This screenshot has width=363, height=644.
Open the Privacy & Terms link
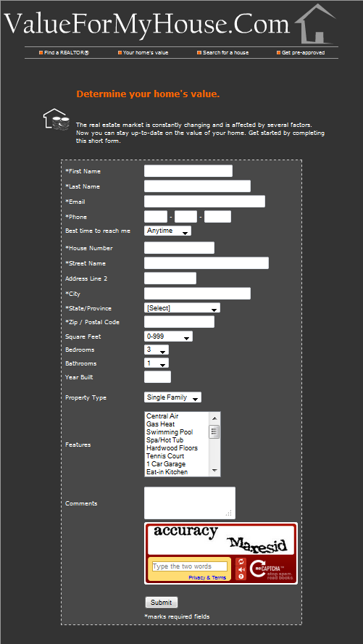click(207, 577)
